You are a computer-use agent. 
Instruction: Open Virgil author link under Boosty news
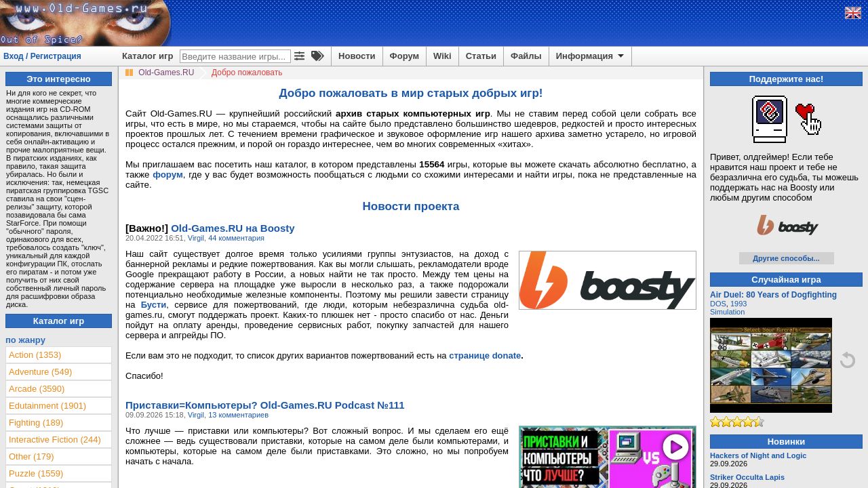coord(196,238)
